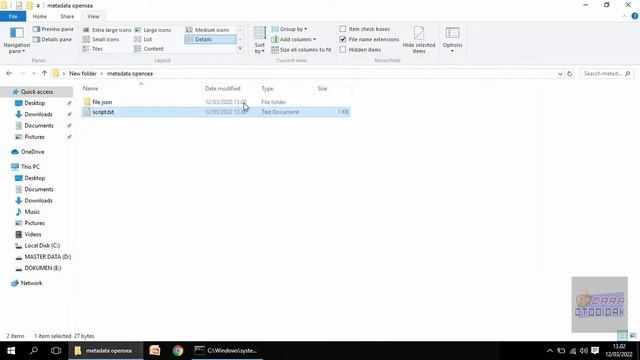Switch to details view status bar icon
The width and height of the screenshot is (640, 360).
622,336
